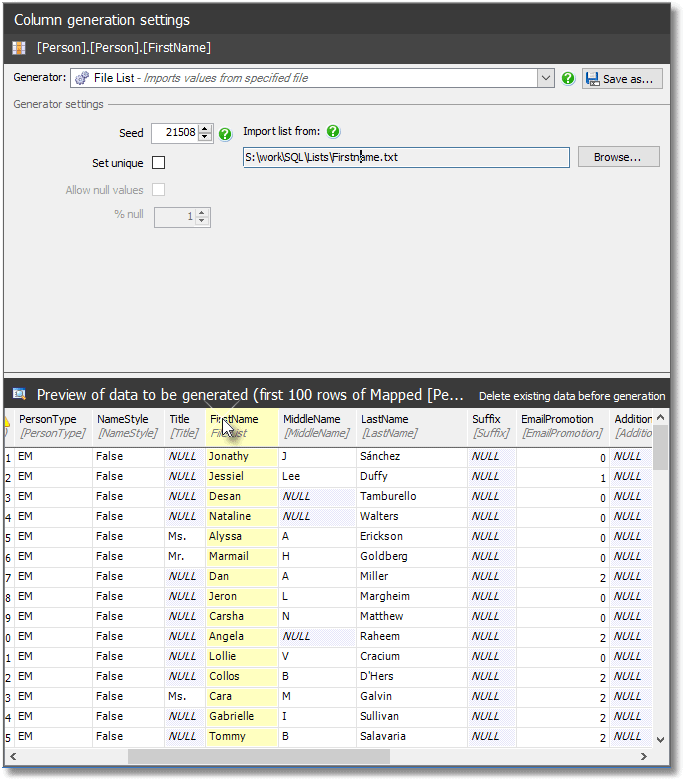The height and width of the screenshot is (782, 685).
Task: Click the first name cell 'Carsha'
Action: pyautogui.click(x=242, y=616)
